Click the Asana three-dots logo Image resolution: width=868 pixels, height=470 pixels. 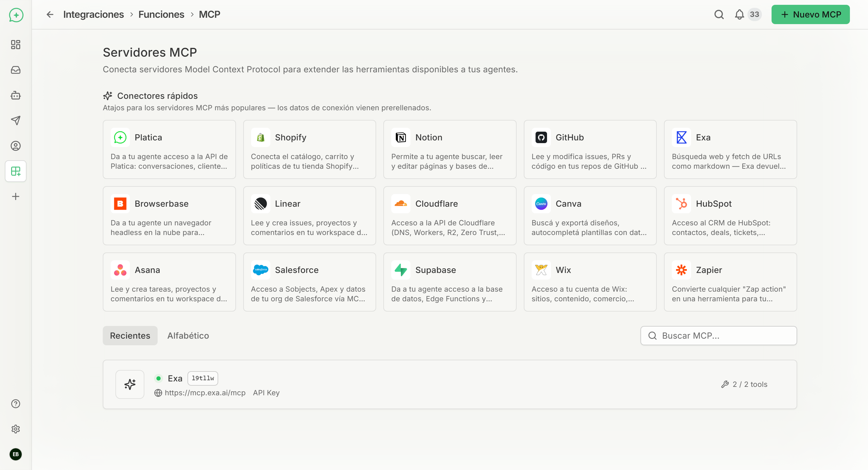120,270
